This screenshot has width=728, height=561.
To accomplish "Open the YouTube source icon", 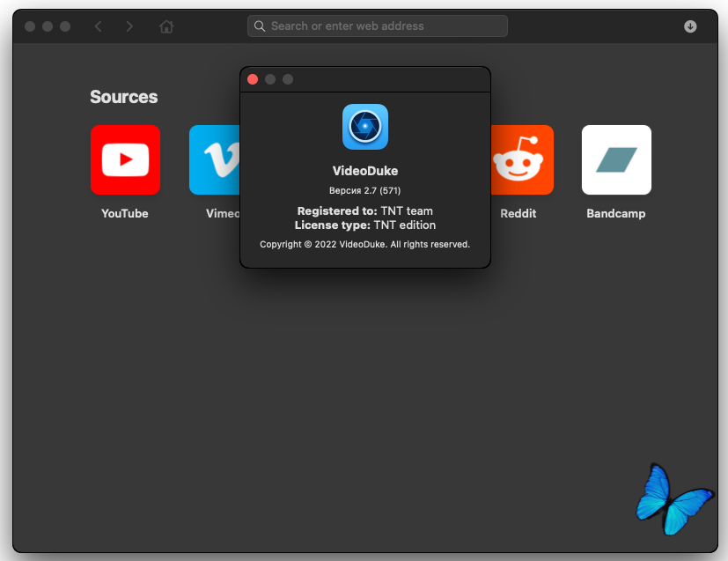I will [125, 159].
